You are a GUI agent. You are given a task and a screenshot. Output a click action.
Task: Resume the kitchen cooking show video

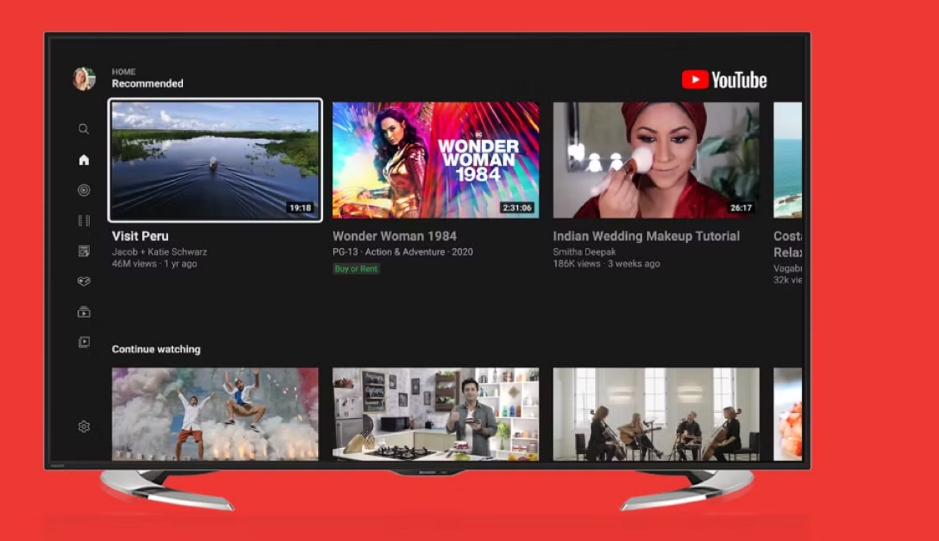pos(435,414)
